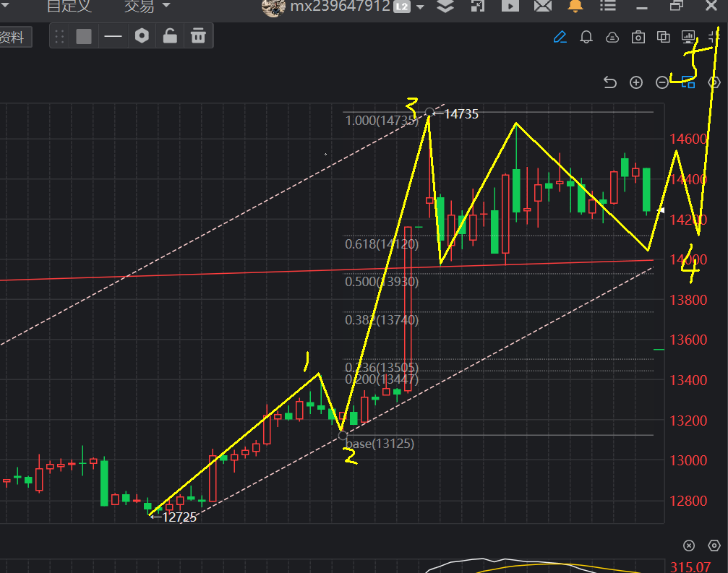Open the video play icon
The image size is (728, 573).
coord(510,6)
